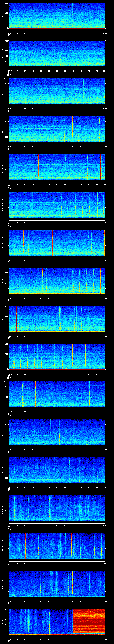Image resolution: width=114 pixels, height=644 pixels.
Task: Click the spectrogram panel starting at 15:21:00
Action: point(57,205)
